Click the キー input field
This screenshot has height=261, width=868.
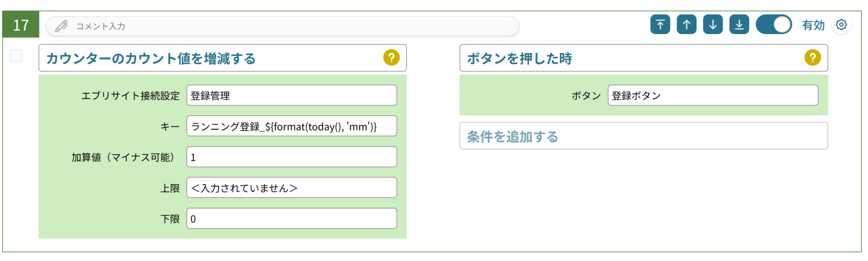click(x=291, y=126)
